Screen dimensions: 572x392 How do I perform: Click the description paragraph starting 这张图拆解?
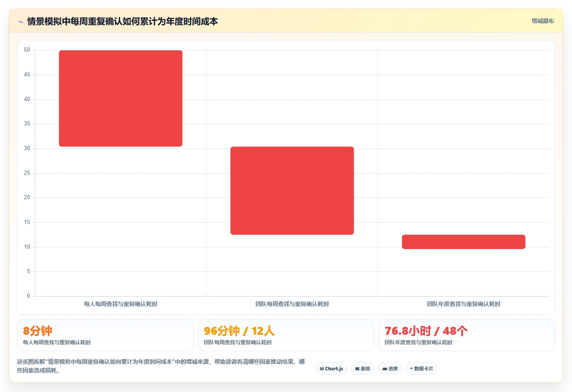161,366
